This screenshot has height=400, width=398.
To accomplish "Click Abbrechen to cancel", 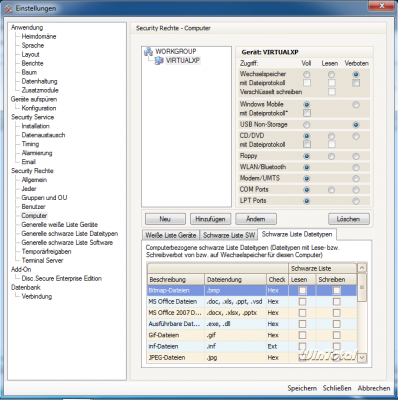I will (x=374, y=388).
